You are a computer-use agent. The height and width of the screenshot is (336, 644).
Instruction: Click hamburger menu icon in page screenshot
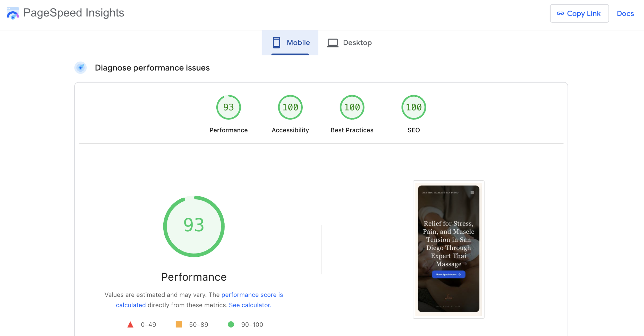[472, 193]
